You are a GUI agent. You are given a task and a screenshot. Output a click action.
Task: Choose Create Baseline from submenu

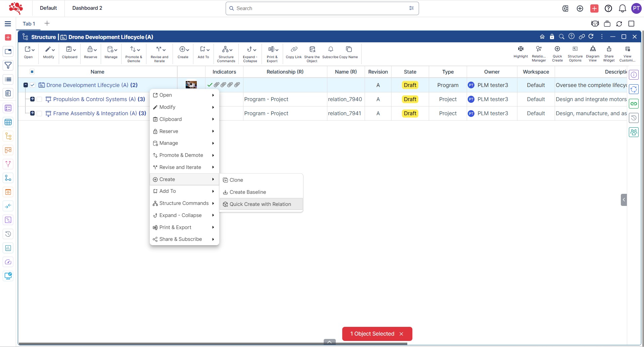[x=247, y=192]
